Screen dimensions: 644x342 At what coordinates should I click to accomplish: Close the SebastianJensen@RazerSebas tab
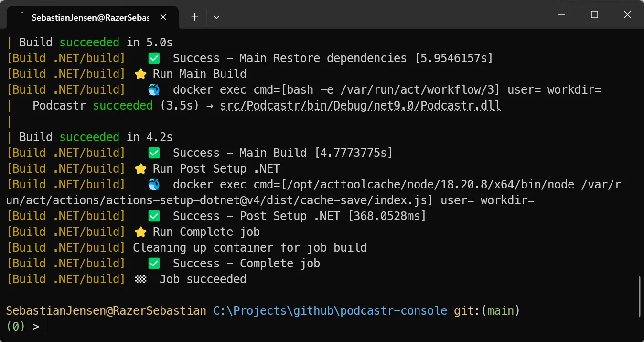[x=163, y=17]
